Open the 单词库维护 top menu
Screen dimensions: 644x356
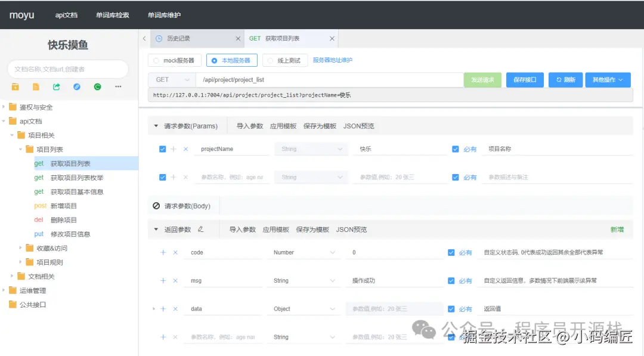pos(164,15)
